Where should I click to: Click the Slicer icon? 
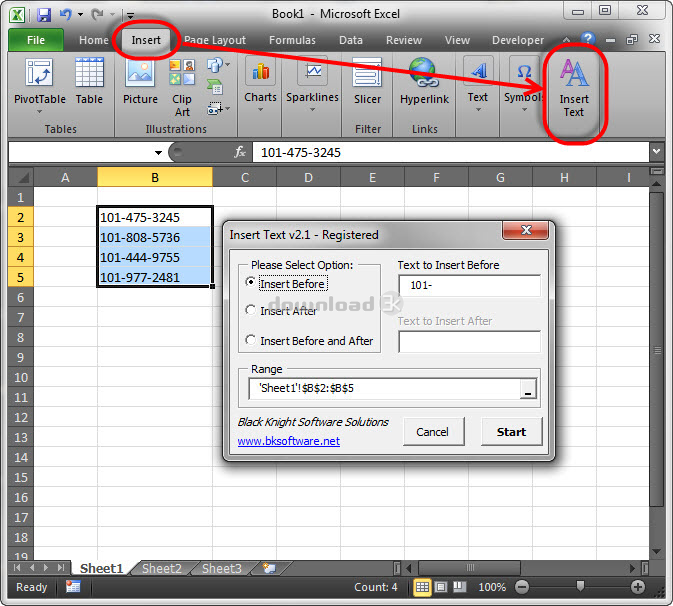[x=367, y=82]
